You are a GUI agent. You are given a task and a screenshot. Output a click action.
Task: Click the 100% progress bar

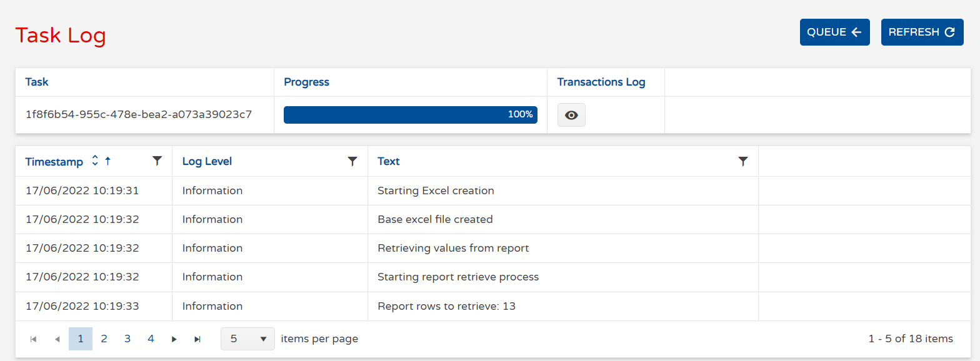point(410,115)
